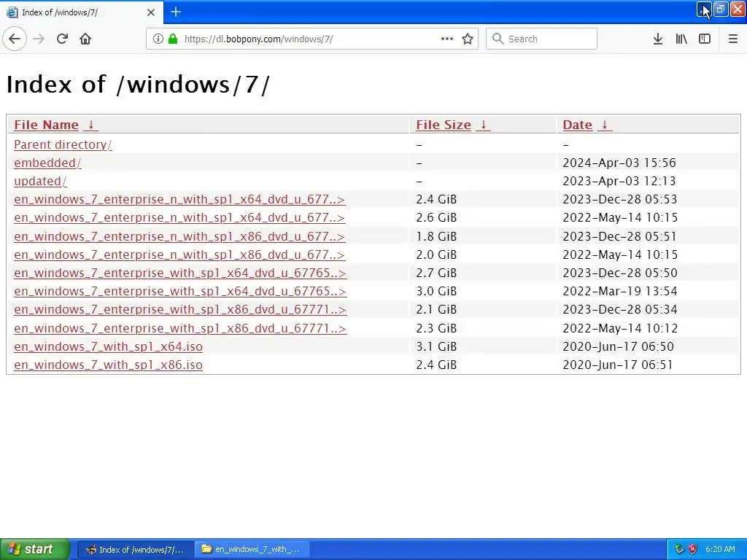Open the Parent directory link
747x560 pixels.
63,144
